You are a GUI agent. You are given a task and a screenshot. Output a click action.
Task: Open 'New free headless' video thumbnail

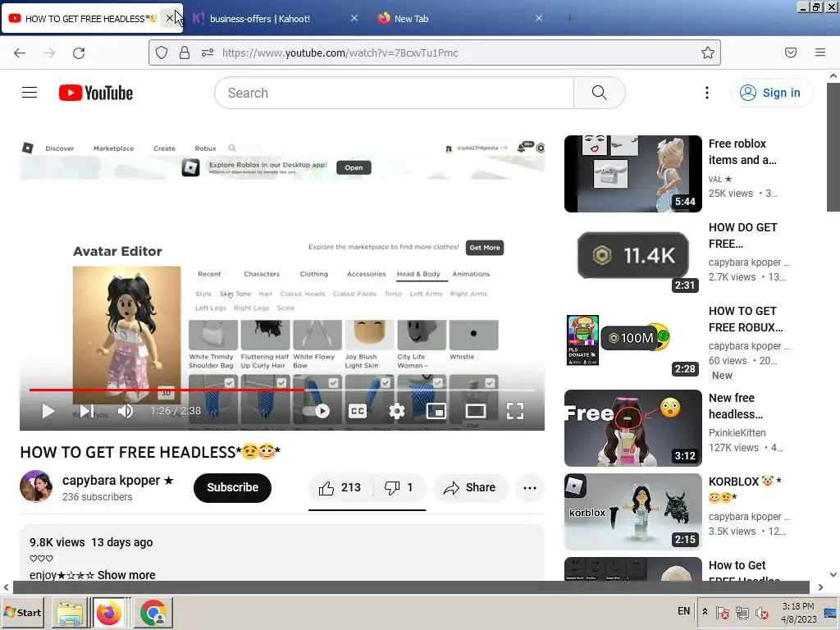(x=632, y=428)
